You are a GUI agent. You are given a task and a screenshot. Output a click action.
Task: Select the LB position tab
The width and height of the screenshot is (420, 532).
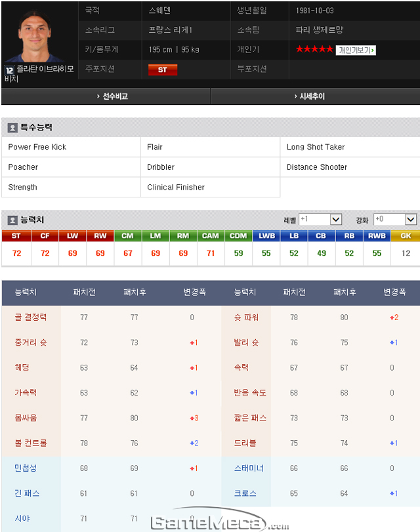tap(294, 235)
